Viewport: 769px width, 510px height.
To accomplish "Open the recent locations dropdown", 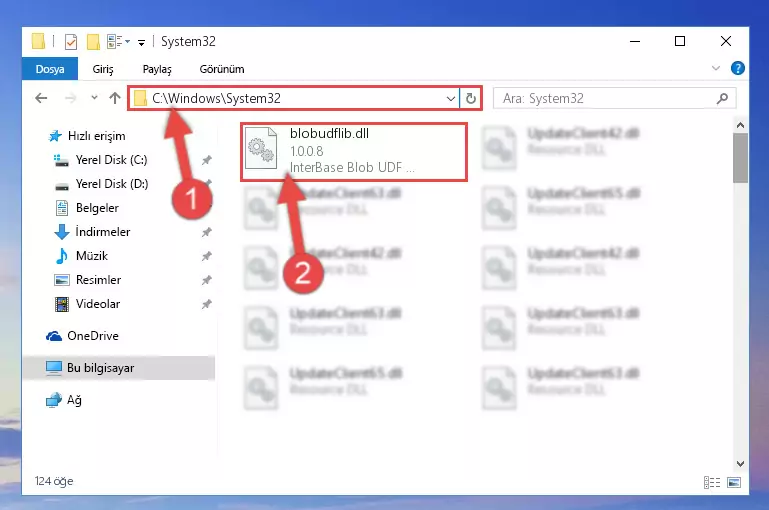I will [94, 98].
